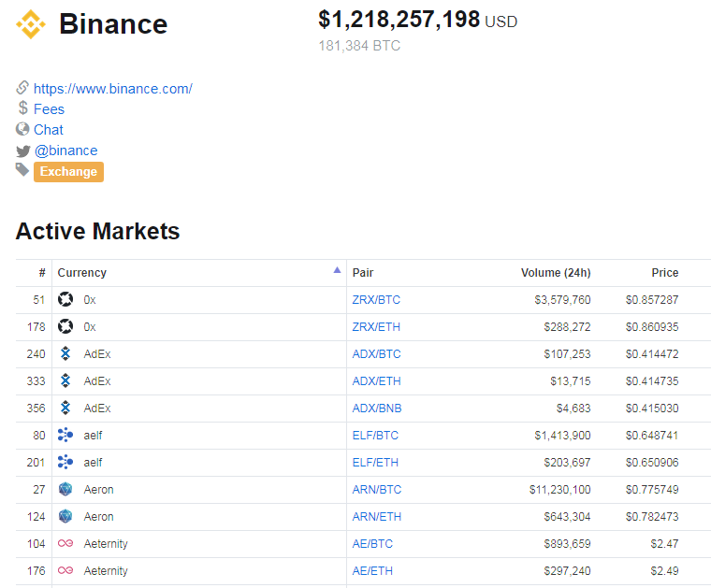Viewport: 711px width, 588px height.
Task: Click the Aeron icon in row 27
Action: (x=65, y=489)
